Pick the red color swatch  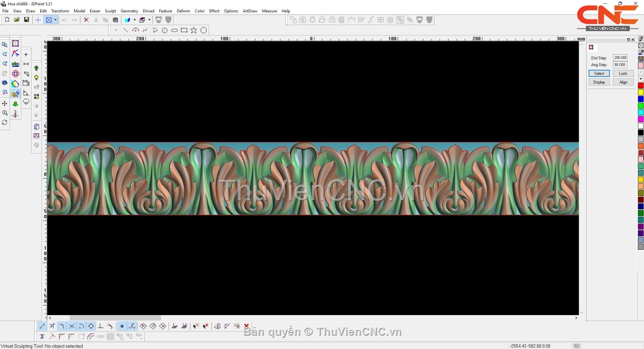(x=640, y=85)
